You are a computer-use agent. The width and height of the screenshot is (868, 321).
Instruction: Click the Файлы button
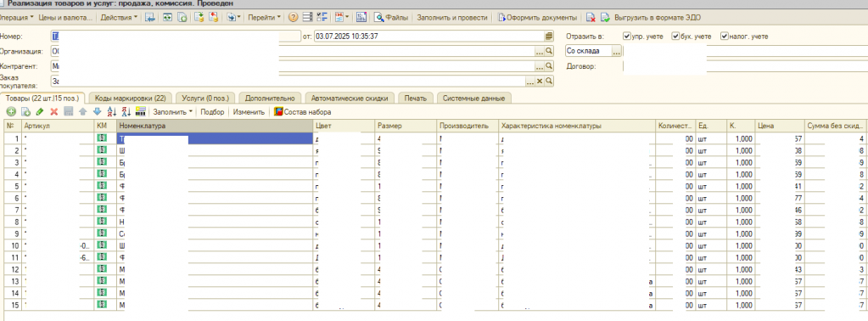(391, 17)
